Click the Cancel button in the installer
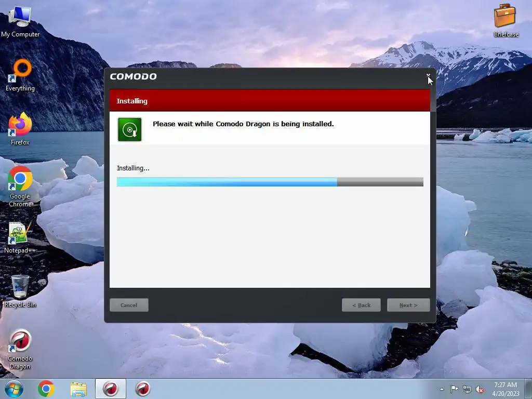The width and height of the screenshot is (532, 399). [x=129, y=305]
